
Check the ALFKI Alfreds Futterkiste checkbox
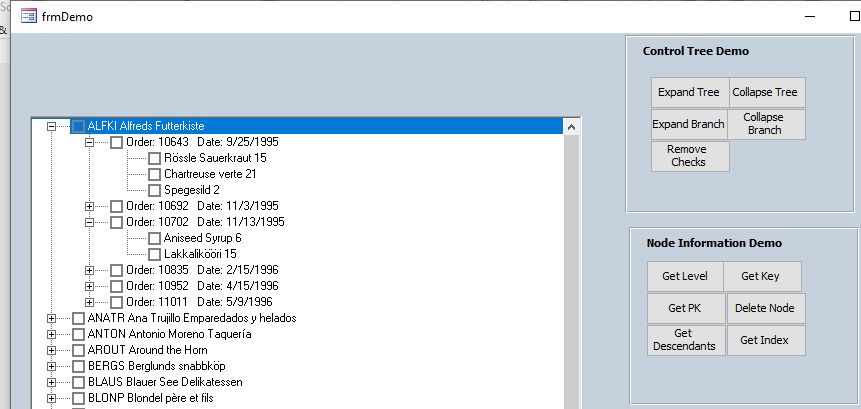(x=79, y=126)
